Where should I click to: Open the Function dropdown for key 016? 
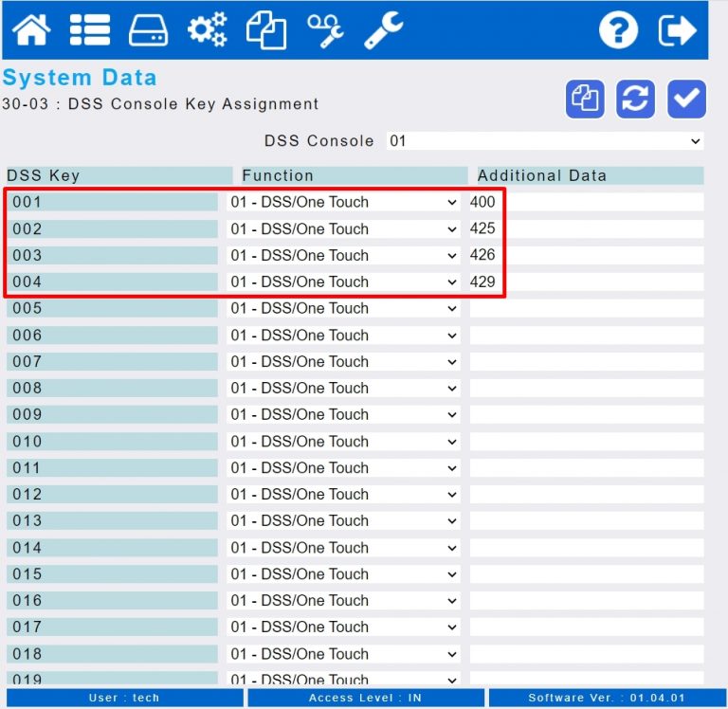point(343,601)
